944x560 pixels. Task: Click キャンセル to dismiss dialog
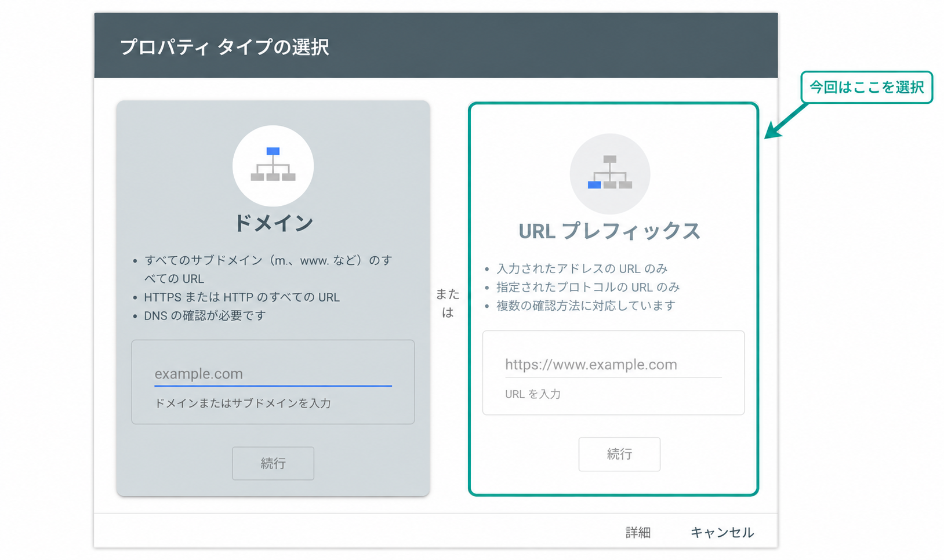[x=722, y=532]
